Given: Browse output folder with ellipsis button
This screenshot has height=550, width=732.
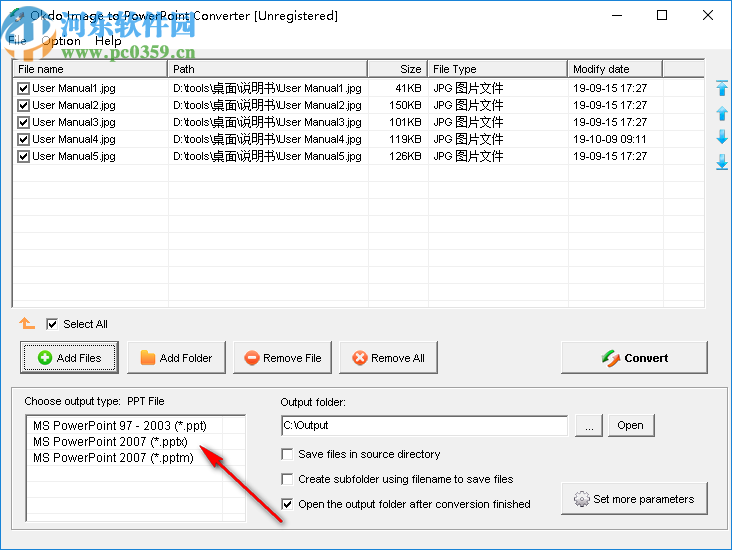Looking at the screenshot, I should click(x=589, y=425).
